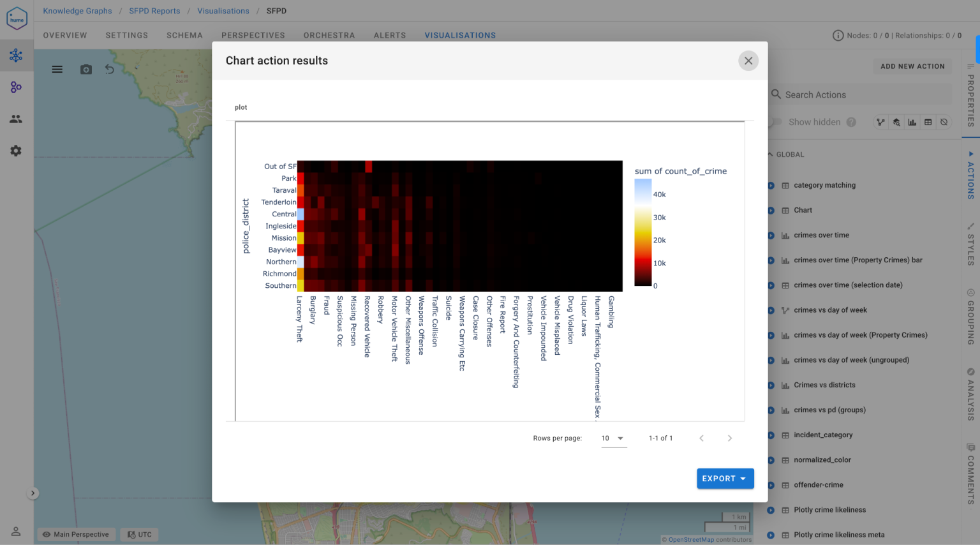Open the rows per page dropdown
Viewport: 980px width, 545px height.
[x=613, y=438]
